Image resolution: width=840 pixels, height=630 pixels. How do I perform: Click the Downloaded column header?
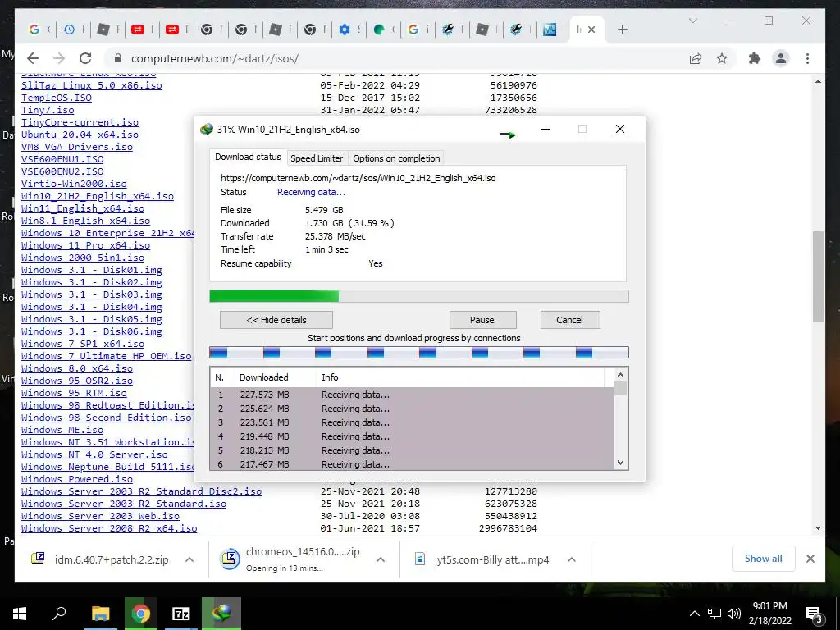[276, 377]
